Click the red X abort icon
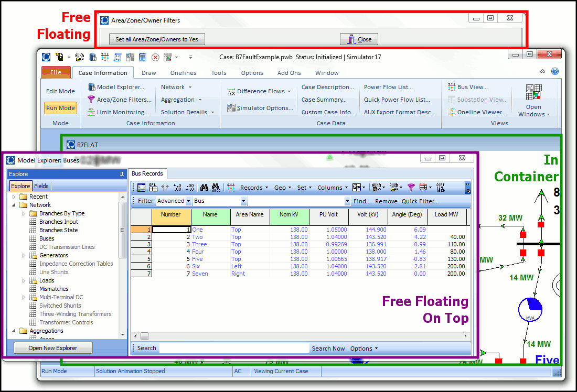The height and width of the screenshot is (392, 577). tap(155, 57)
